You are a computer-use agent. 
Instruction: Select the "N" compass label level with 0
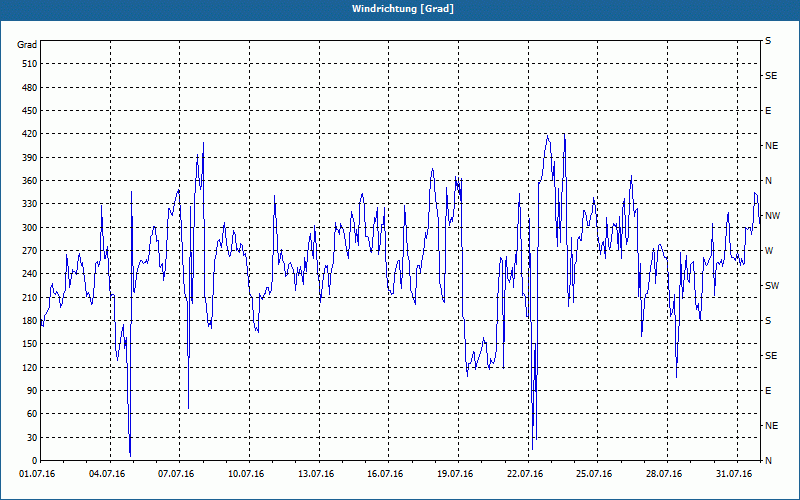click(768, 461)
